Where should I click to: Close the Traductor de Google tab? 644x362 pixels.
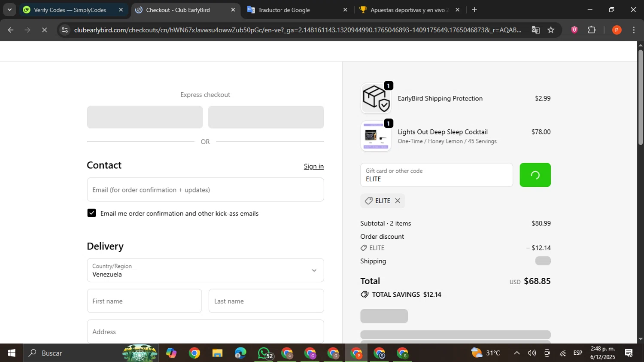coord(345,10)
